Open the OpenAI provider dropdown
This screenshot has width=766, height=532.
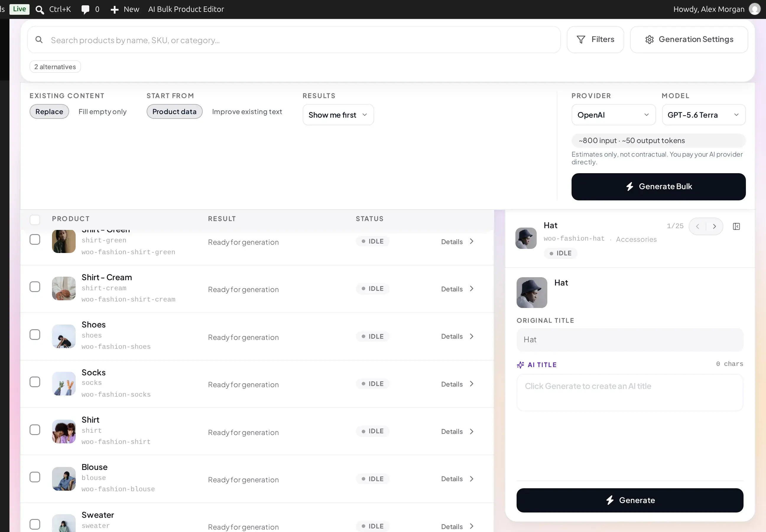[x=613, y=115]
